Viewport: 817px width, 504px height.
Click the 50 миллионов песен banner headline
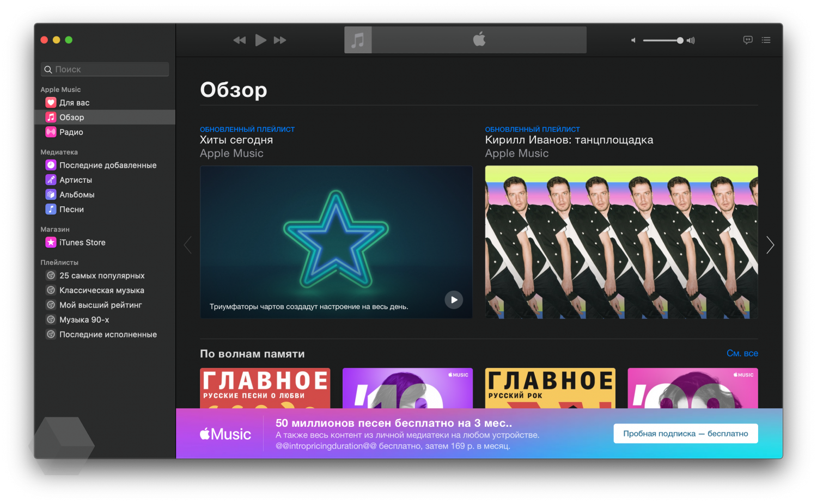tap(394, 423)
